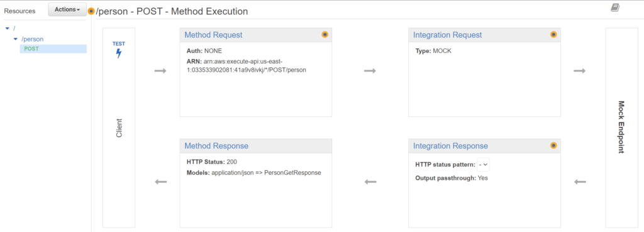Click arrow between Integration and Method Response

370,182
